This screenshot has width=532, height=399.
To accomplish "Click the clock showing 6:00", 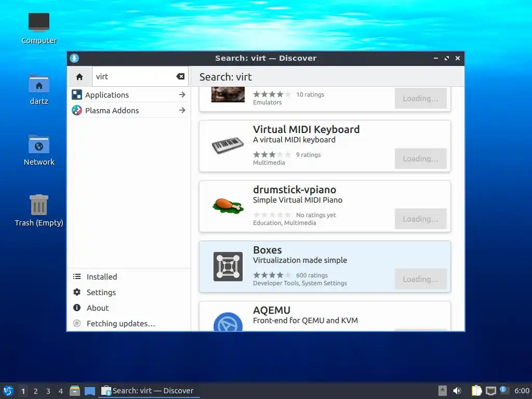I will (x=522, y=391).
